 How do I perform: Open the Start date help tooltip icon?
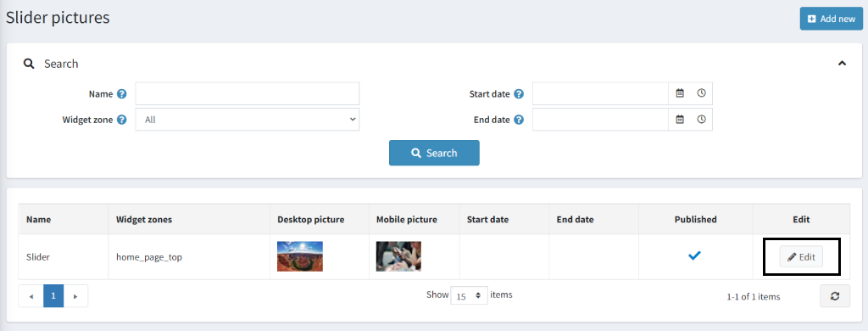coord(519,93)
